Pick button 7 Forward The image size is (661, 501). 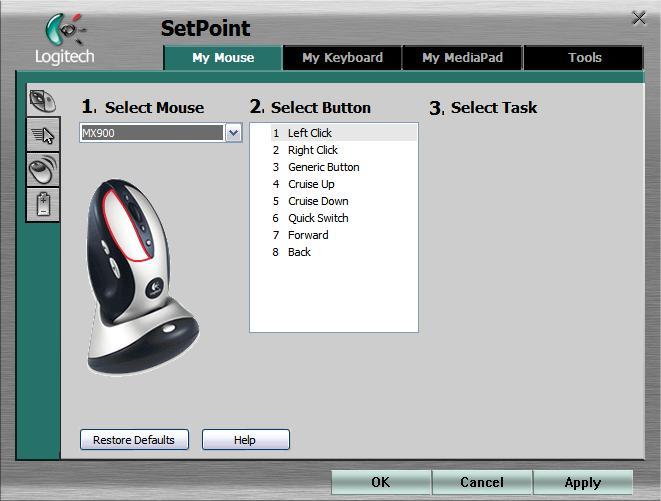pos(344,235)
